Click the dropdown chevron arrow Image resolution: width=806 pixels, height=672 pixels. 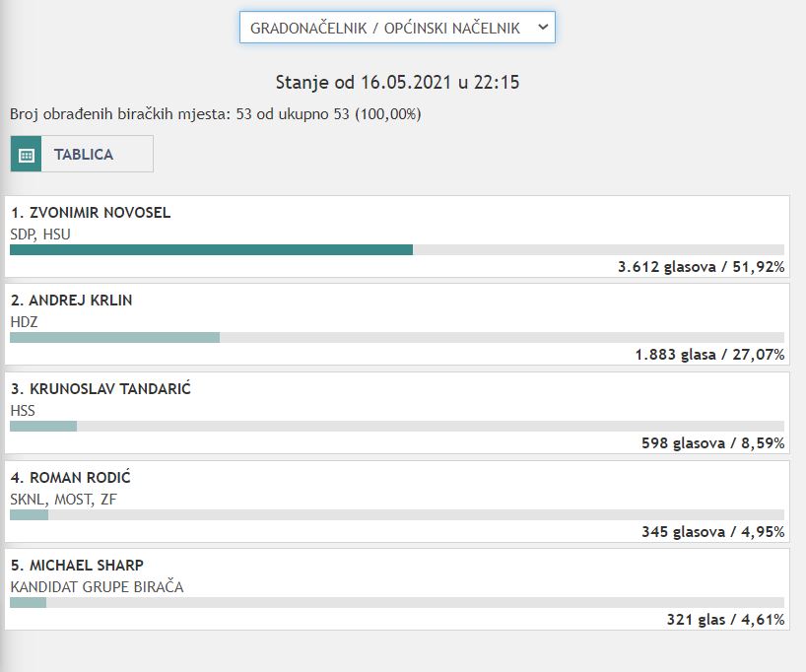click(x=542, y=28)
